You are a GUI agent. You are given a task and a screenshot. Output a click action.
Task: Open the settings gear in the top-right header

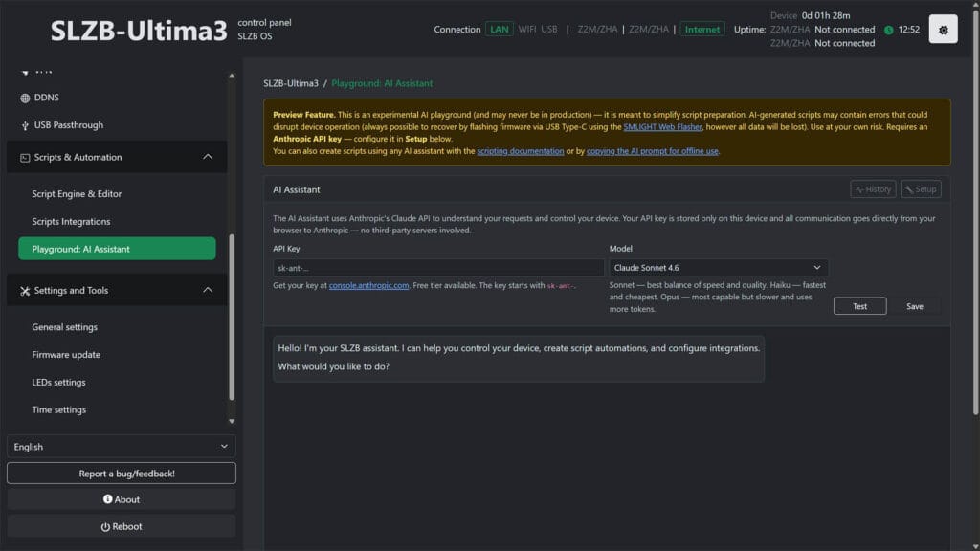coord(943,28)
